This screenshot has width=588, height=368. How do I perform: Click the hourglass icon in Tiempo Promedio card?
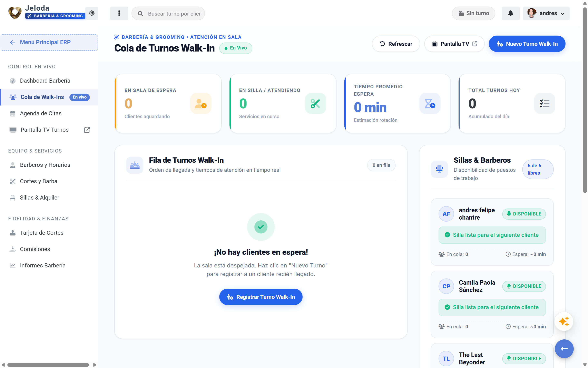tap(430, 103)
